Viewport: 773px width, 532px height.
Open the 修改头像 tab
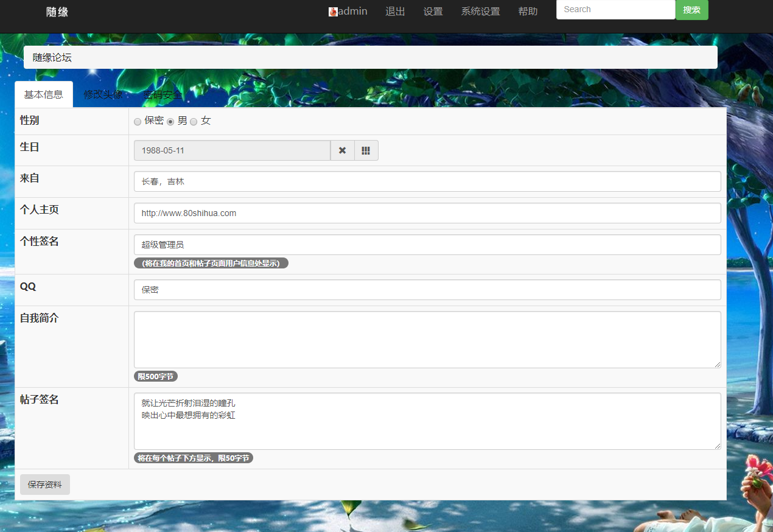click(103, 94)
